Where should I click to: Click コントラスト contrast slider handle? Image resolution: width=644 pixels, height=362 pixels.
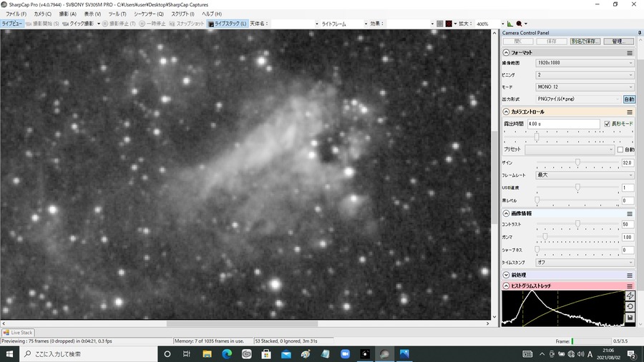tap(577, 224)
